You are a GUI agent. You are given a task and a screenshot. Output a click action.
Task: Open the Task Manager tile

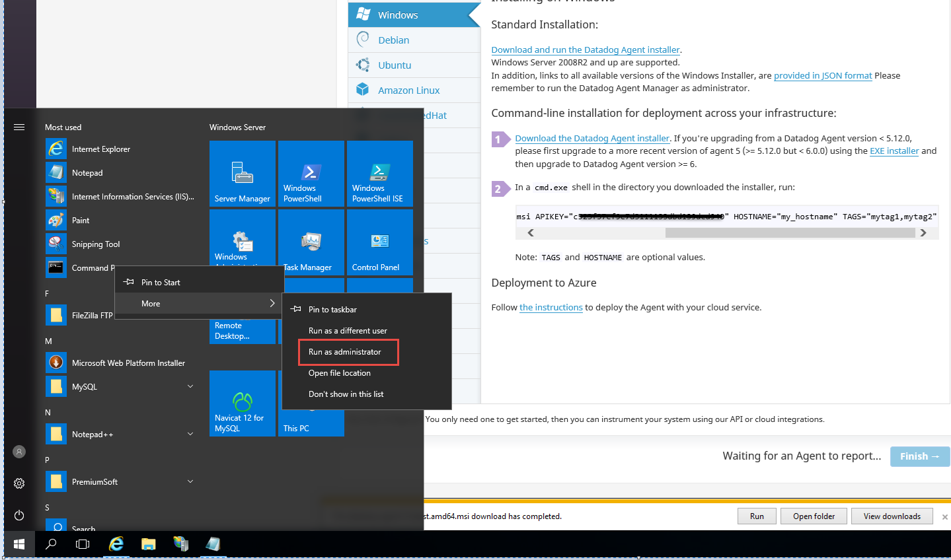pos(311,242)
